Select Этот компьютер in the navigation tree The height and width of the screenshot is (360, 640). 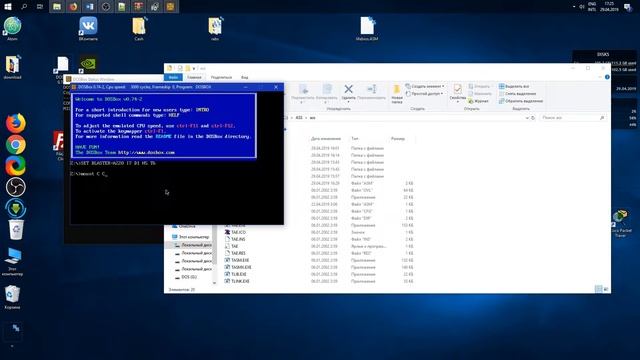[191, 237]
